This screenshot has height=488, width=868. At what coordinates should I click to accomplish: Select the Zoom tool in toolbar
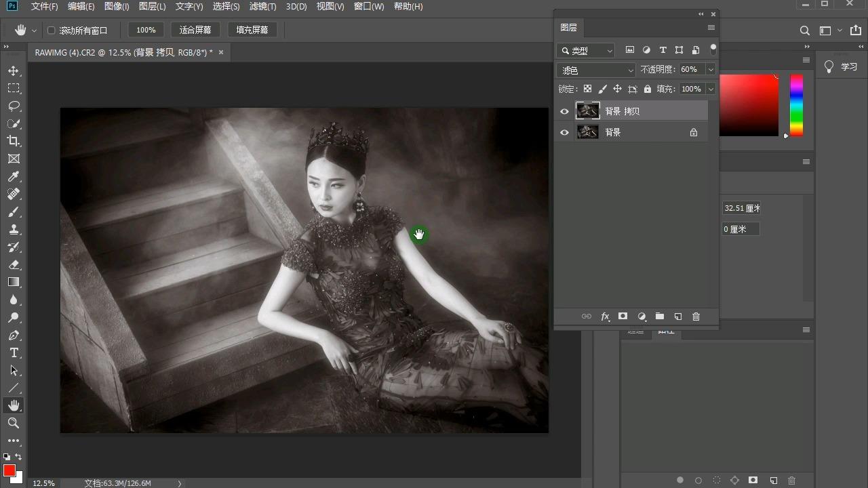click(x=14, y=423)
